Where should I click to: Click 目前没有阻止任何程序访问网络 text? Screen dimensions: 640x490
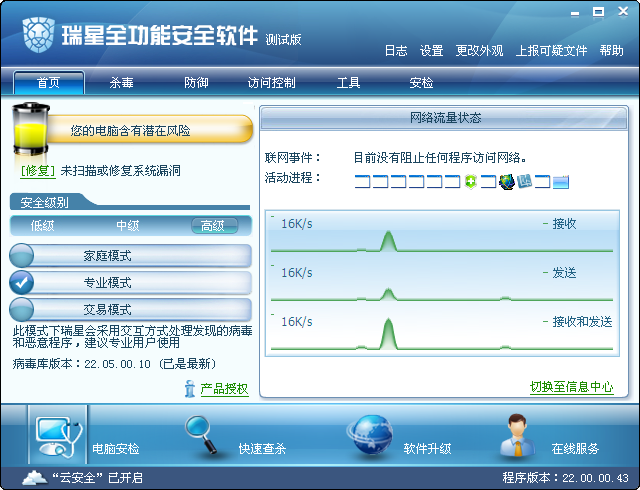440,157
